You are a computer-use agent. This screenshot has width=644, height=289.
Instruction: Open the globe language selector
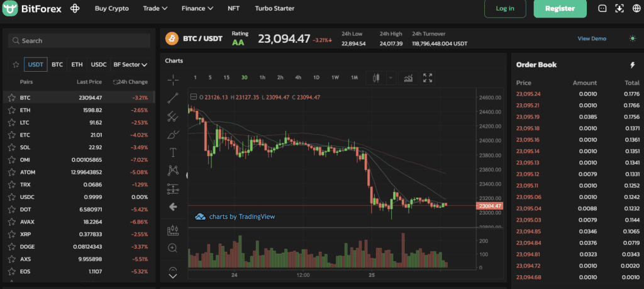(x=636, y=8)
